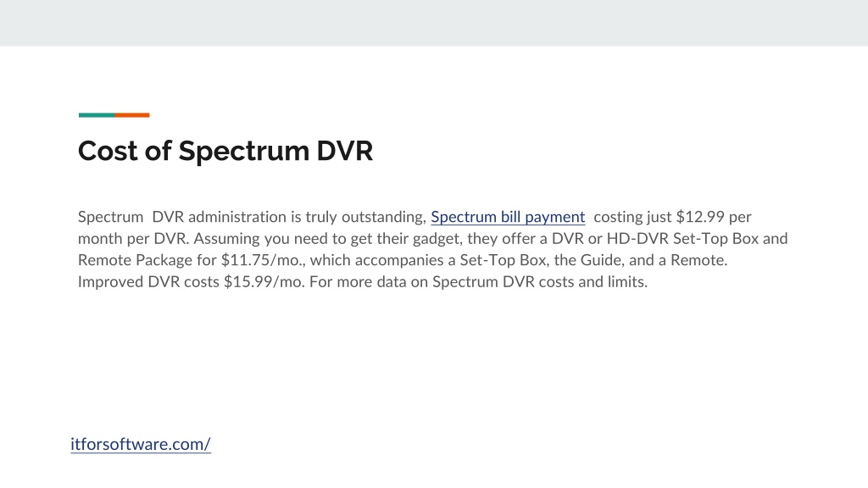
Task: Click "DVR" at the end of the title
Action: click(345, 151)
